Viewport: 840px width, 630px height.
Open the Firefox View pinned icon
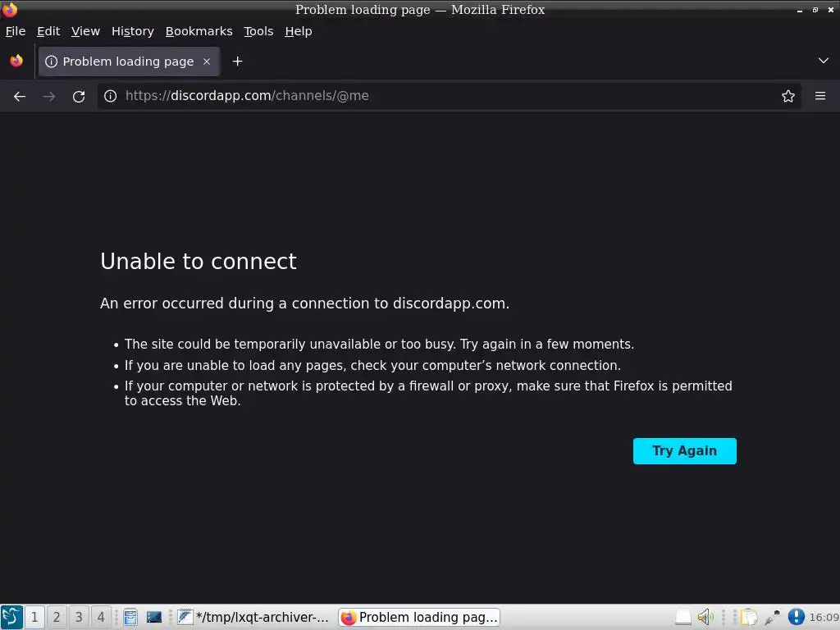point(16,61)
